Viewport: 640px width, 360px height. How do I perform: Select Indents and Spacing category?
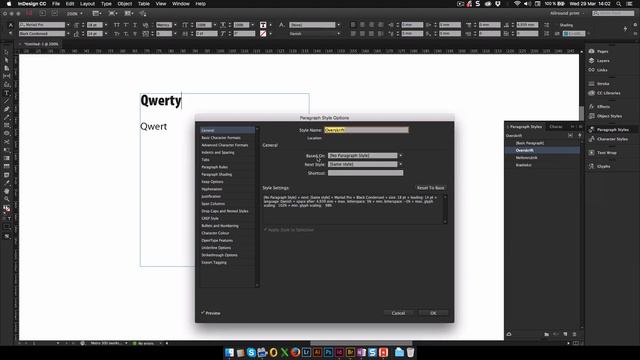[218, 152]
